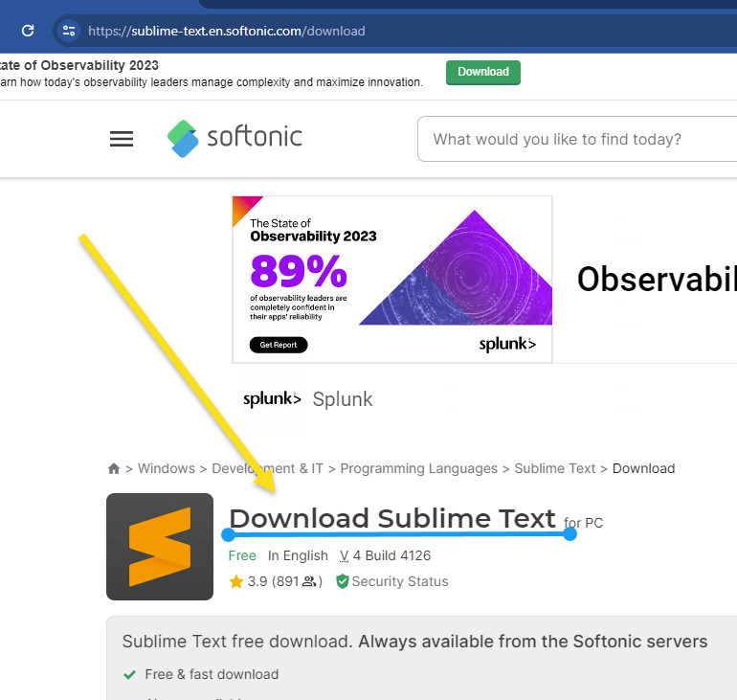Screen dimensions: 737x700
Task: Click the browser reload icon
Action: 28,31
